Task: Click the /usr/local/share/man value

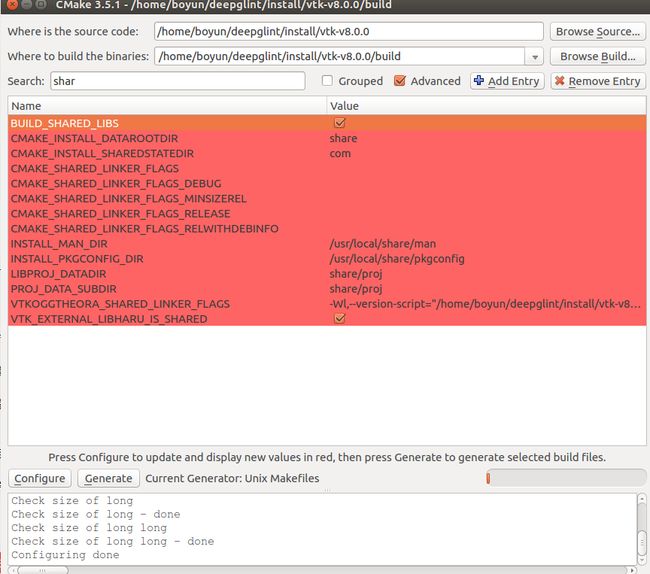Action: click(383, 244)
